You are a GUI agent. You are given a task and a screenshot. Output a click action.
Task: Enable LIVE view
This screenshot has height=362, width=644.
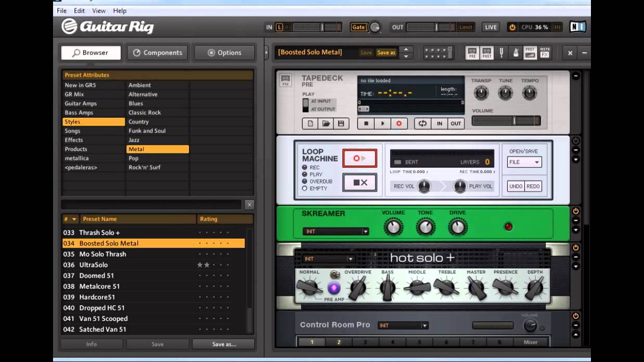click(491, 27)
